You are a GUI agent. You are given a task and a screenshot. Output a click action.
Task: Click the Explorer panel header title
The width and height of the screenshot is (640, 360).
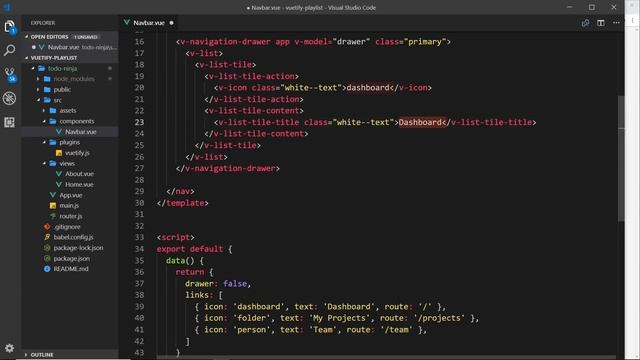(43, 23)
